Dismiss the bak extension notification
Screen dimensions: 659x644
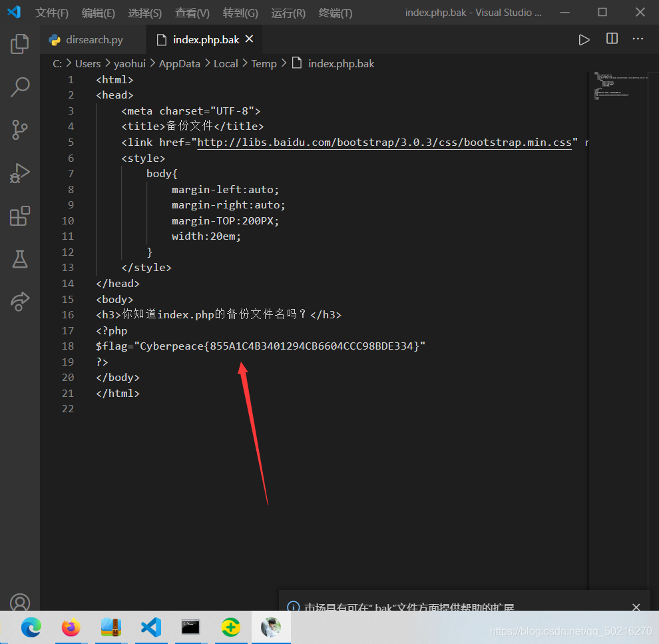(x=636, y=607)
